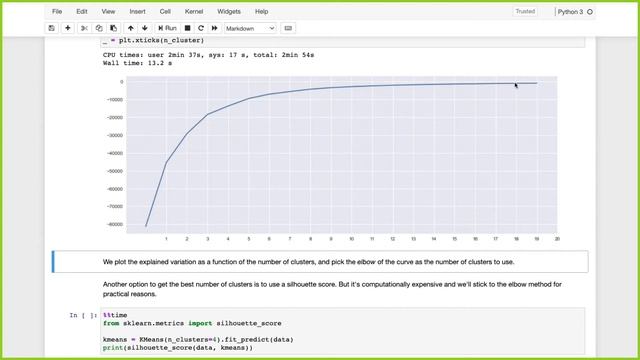Copy selected cells icon

tap(99, 28)
